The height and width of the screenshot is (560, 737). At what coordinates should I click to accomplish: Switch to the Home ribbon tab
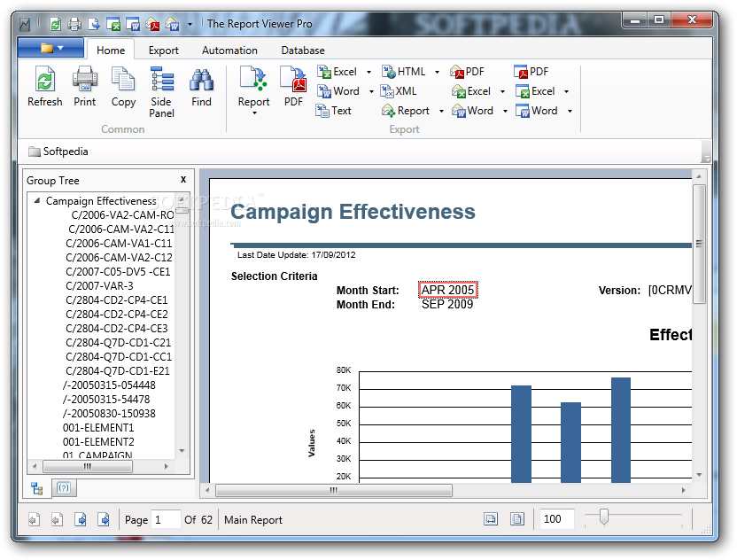tap(111, 51)
